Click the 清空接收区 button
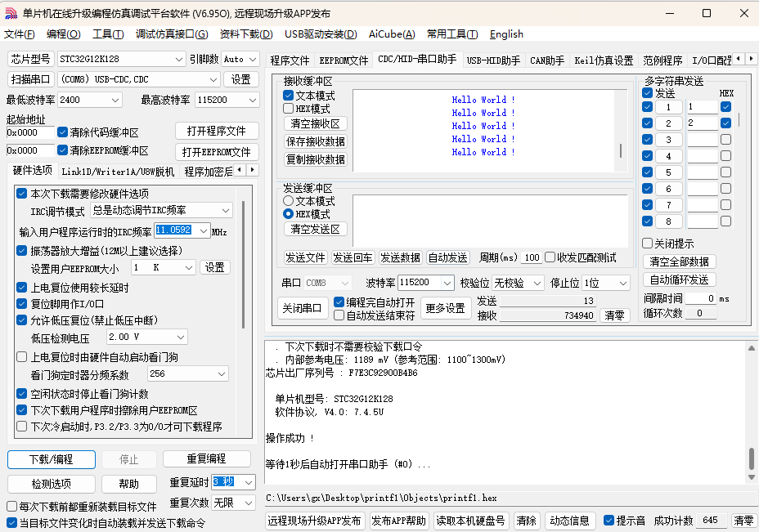This screenshot has width=759, height=532. tap(315, 124)
